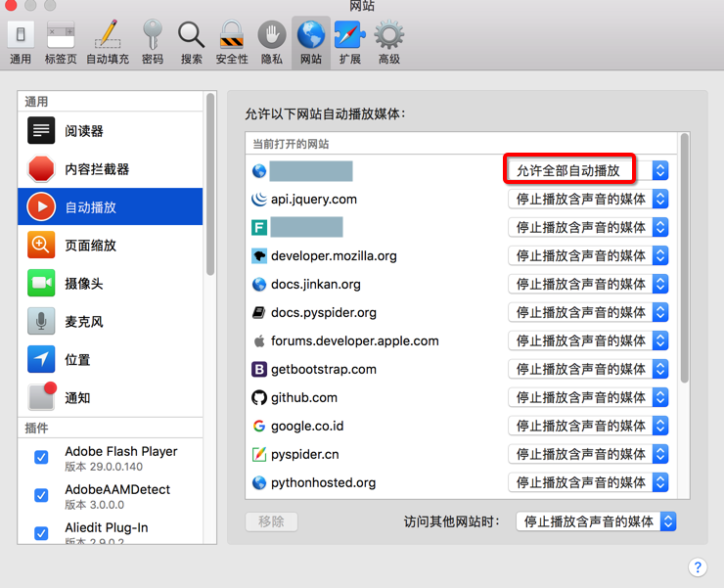724x588 pixels.
Task: Open the 标签页 tabs preferences
Action: coord(61,42)
